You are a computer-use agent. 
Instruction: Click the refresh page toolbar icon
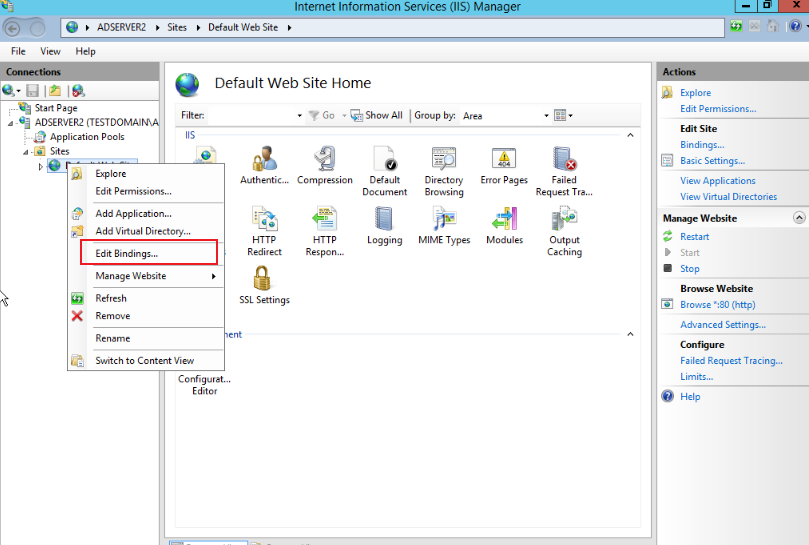(x=736, y=26)
